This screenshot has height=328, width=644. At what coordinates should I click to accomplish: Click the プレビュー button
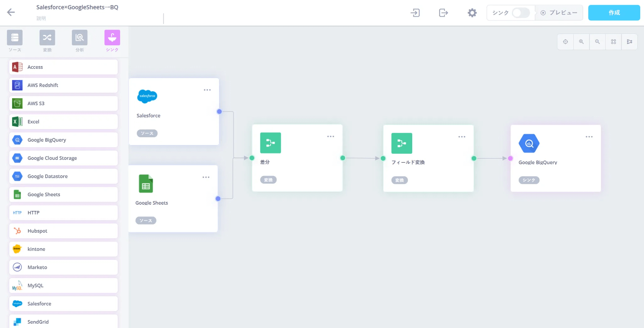point(559,13)
